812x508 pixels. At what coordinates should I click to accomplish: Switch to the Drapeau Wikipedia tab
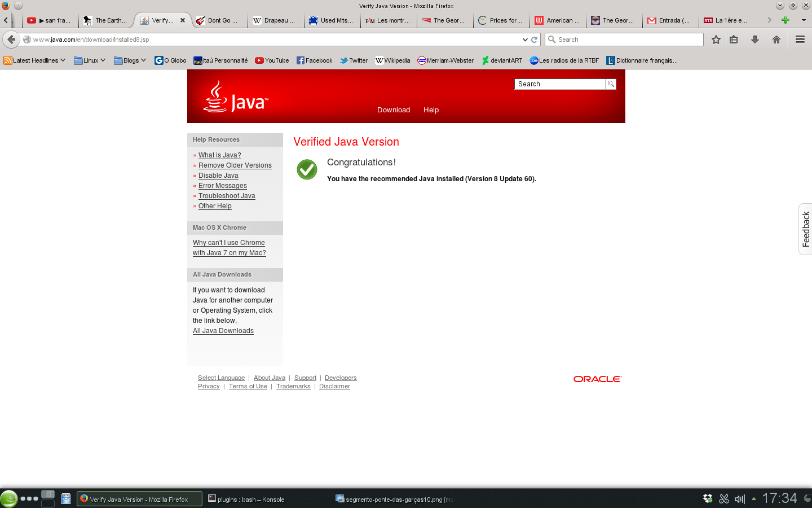click(x=274, y=20)
